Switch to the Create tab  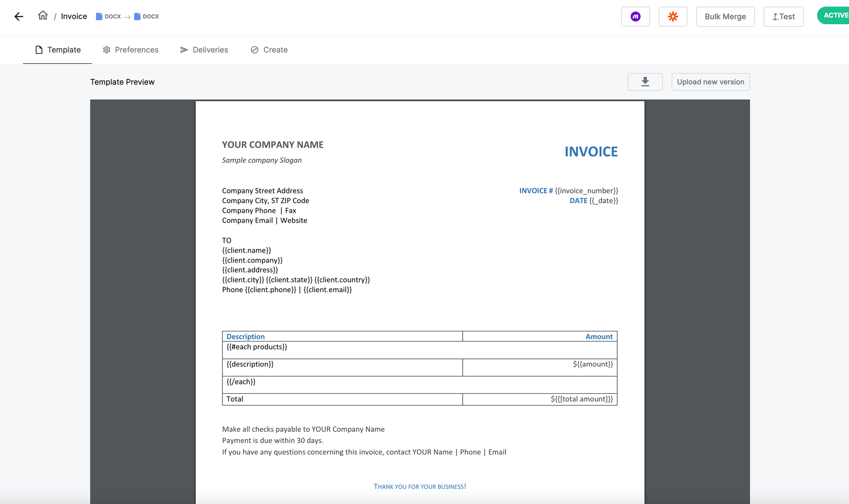click(275, 50)
